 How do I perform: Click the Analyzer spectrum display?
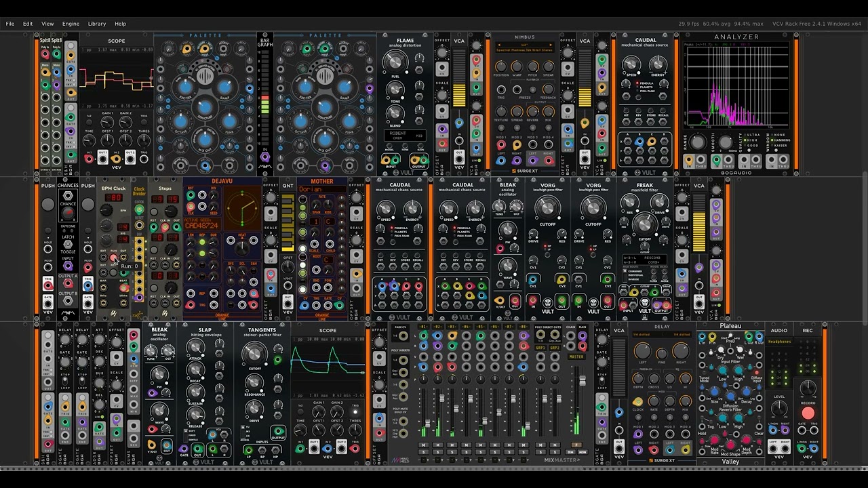736,85
